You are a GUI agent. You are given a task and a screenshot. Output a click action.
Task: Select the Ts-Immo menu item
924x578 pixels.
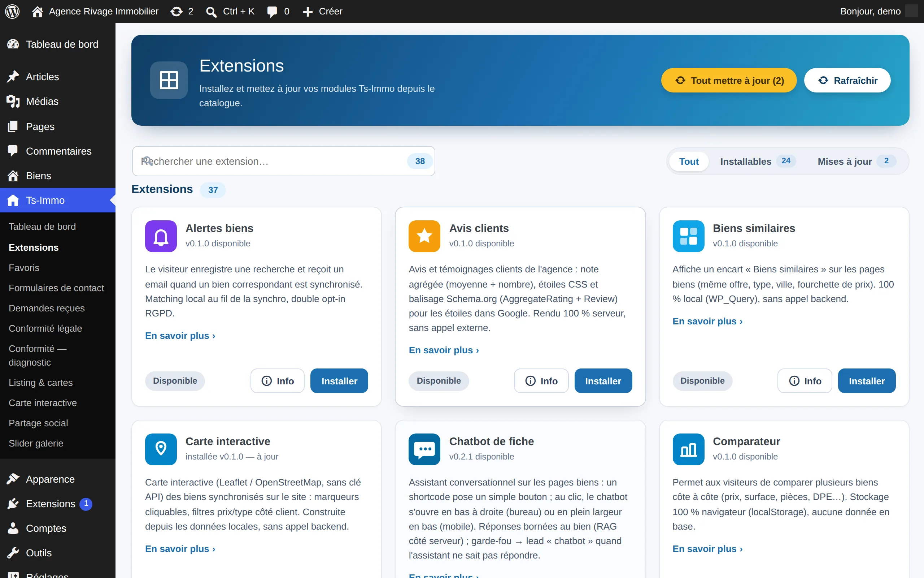(x=58, y=200)
